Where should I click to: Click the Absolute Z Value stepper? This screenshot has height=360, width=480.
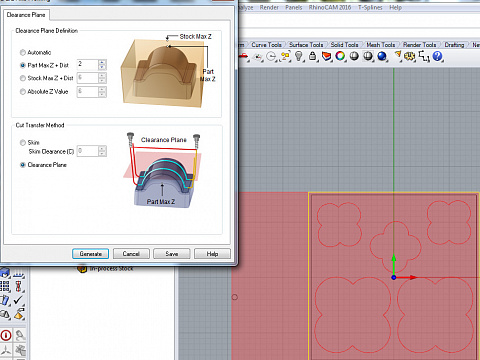click(102, 92)
